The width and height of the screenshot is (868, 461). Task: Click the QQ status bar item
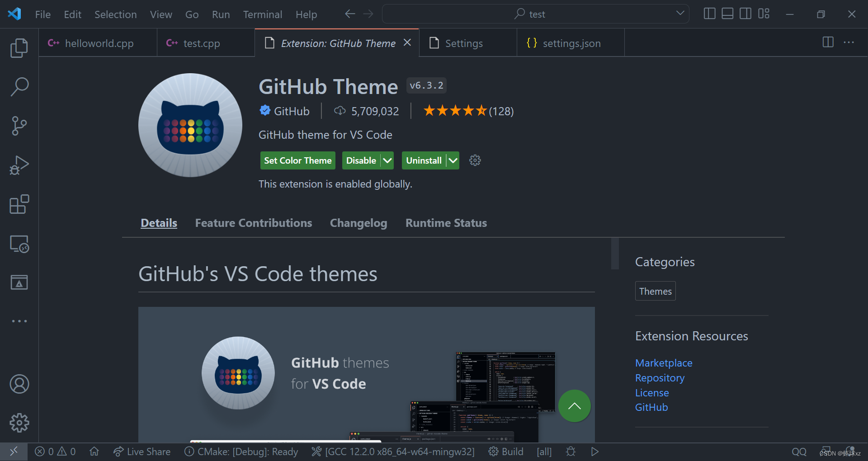(799, 452)
